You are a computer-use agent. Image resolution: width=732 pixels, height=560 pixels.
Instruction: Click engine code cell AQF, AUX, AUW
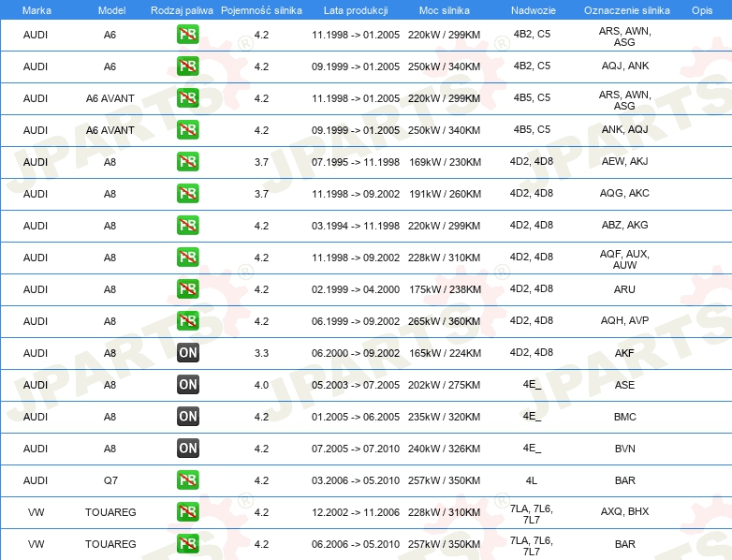click(624, 259)
